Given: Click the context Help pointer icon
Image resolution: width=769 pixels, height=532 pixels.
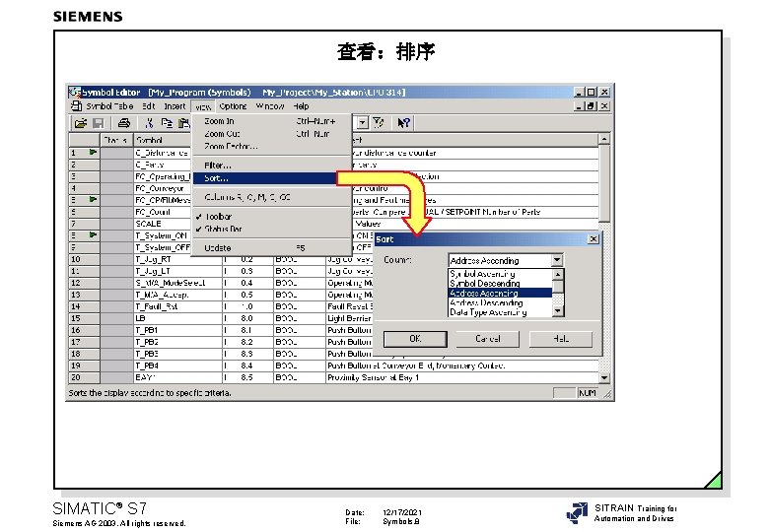Looking at the screenshot, I should [403, 122].
